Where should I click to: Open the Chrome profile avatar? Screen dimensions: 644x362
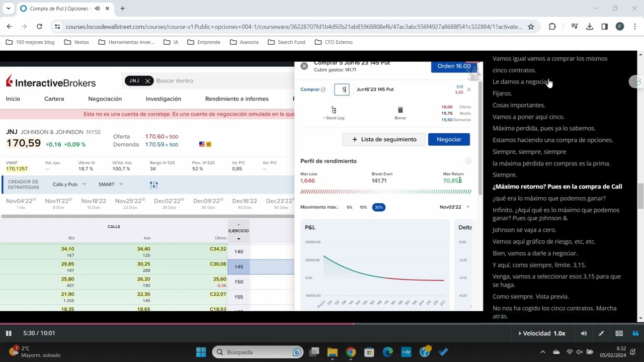(620, 27)
